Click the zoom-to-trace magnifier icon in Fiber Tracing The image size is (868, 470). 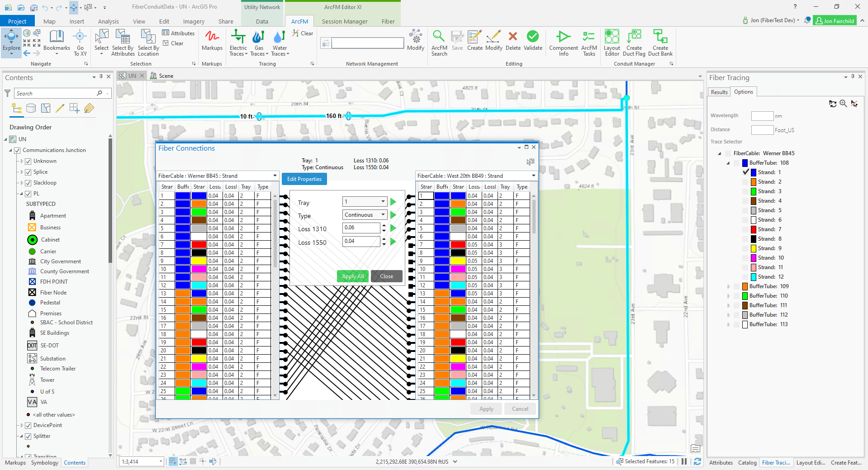(x=843, y=104)
